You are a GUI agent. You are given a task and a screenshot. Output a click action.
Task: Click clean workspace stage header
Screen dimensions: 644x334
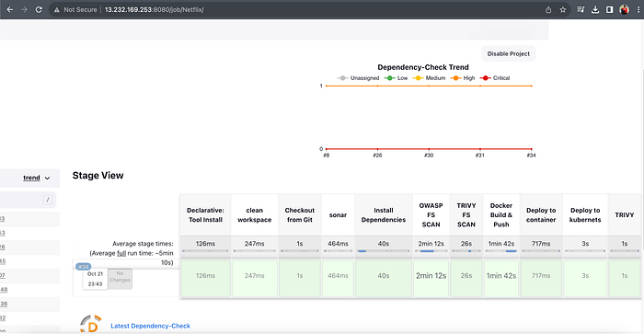click(255, 215)
